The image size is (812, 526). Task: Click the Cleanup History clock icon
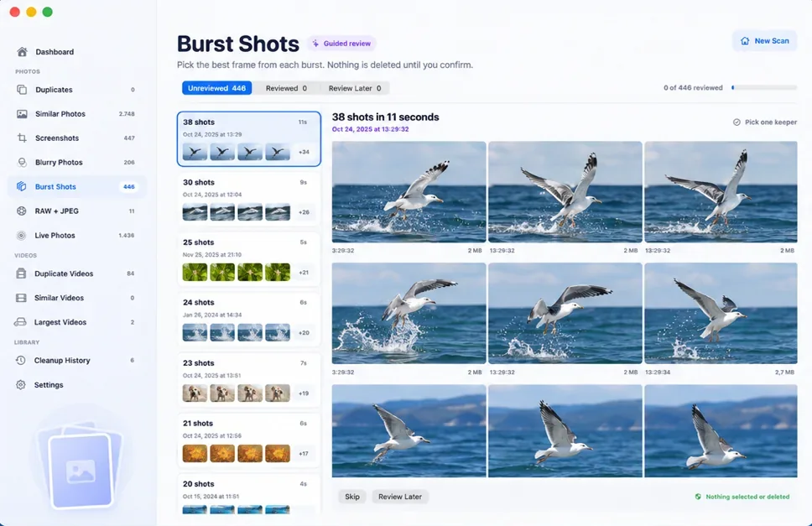pos(21,361)
